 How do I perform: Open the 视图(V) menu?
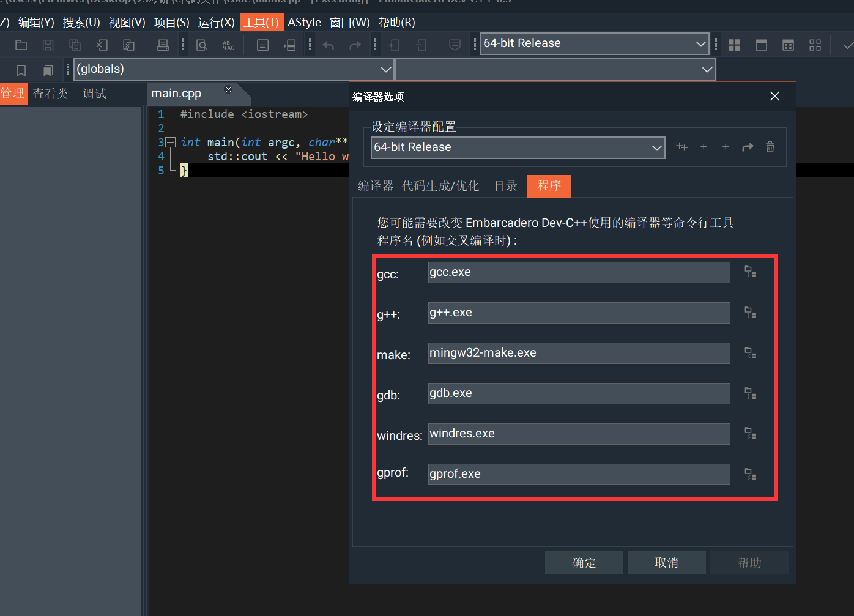click(127, 23)
